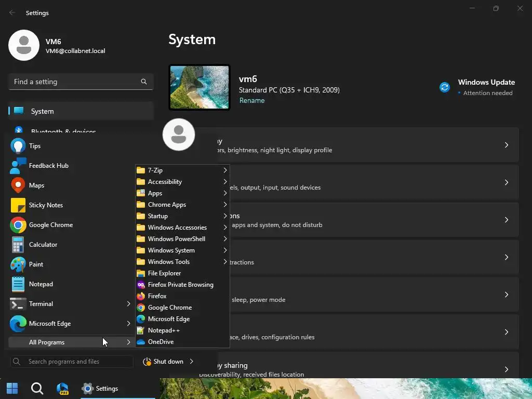Click the Windows Start button on taskbar

(x=12, y=389)
